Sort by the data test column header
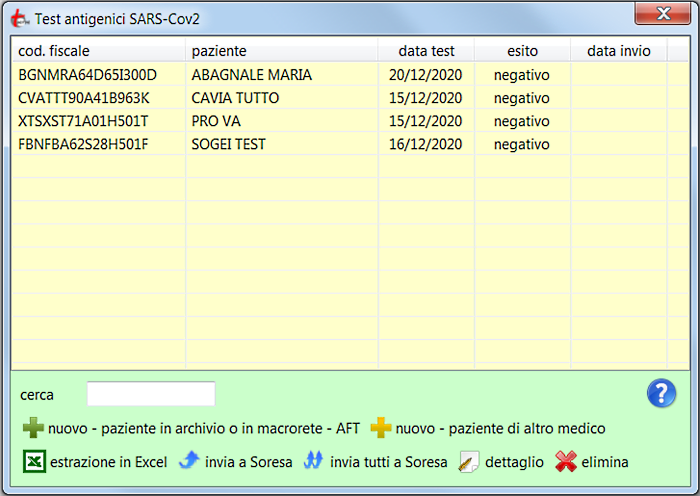 (426, 50)
